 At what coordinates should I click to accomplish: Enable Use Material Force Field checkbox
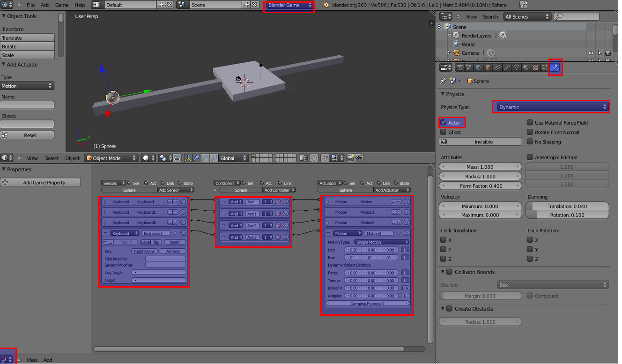[530, 122]
